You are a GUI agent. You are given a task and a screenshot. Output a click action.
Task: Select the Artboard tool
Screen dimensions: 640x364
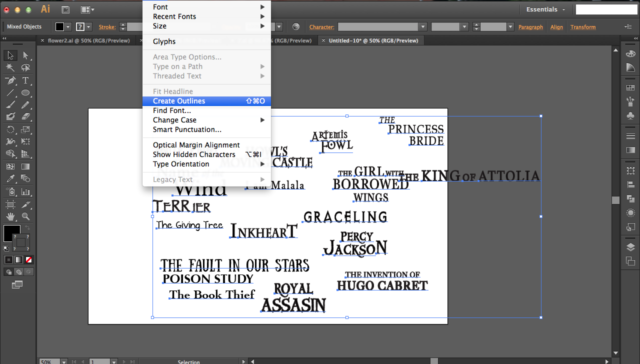click(x=10, y=204)
